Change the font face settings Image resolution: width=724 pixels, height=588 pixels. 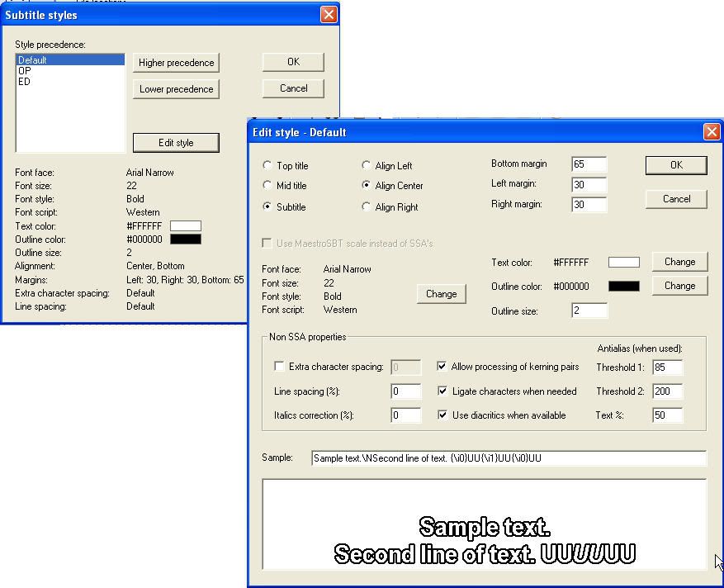point(441,294)
